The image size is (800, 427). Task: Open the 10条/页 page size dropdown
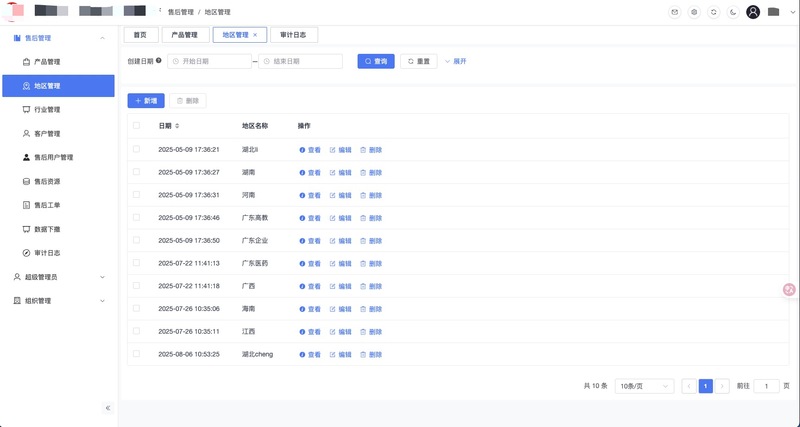point(643,385)
